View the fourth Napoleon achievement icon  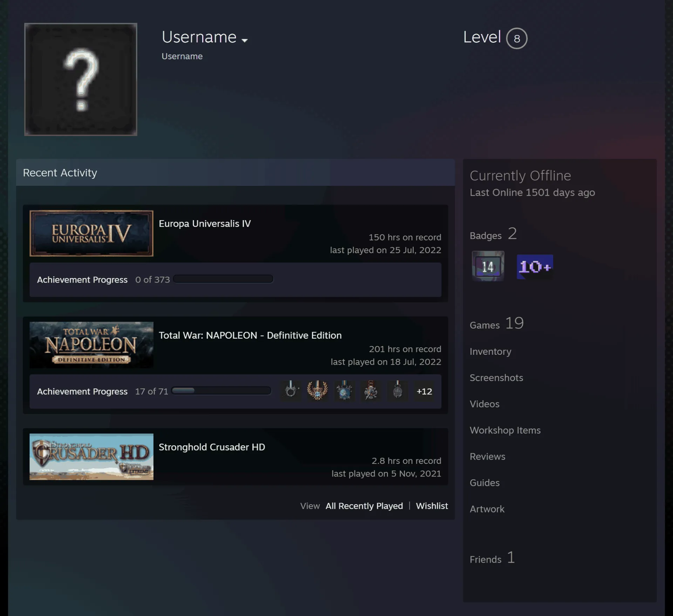pyautogui.click(x=371, y=391)
